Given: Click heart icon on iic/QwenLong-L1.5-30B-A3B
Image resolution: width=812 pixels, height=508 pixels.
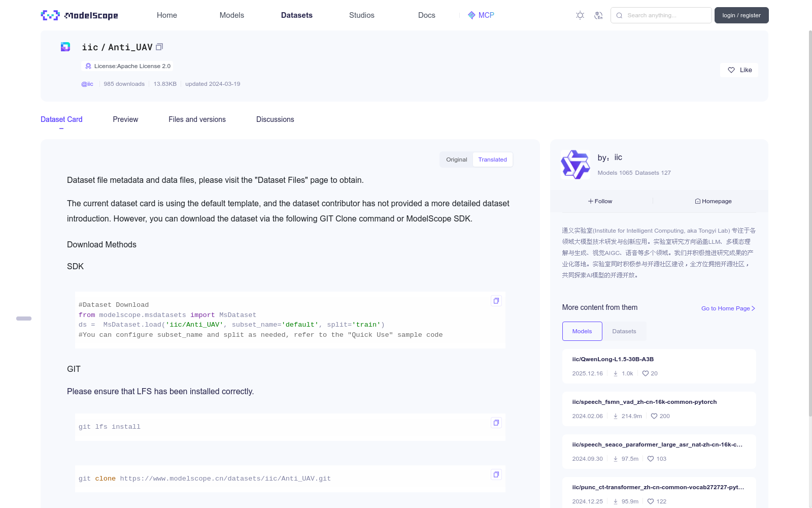Looking at the screenshot, I should [x=646, y=373].
